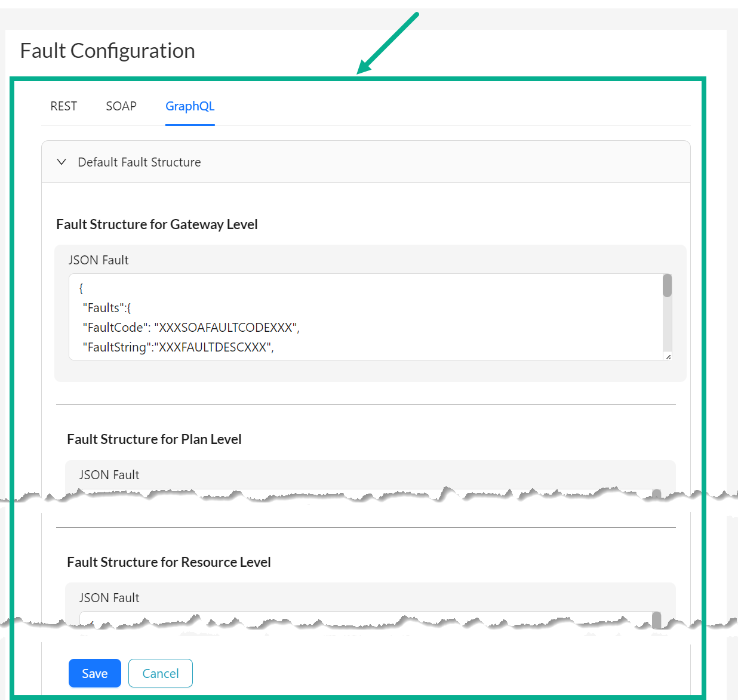The image size is (738, 700).
Task: Save the fault configuration
Action: pos(94,673)
